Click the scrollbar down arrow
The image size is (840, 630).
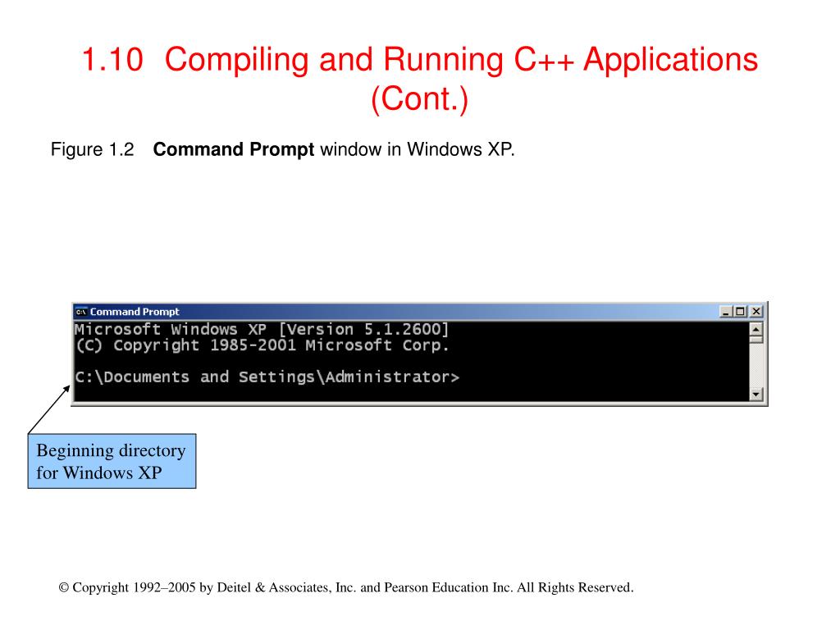(756, 395)
